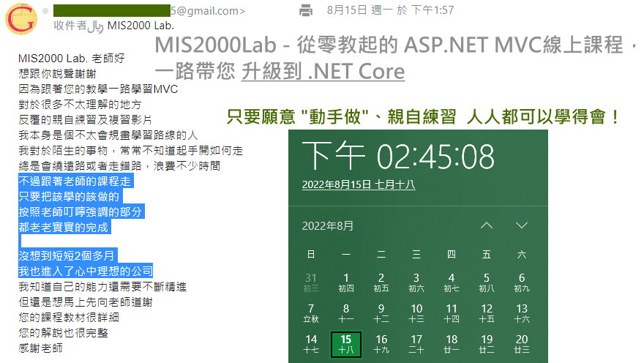Select August 18 in the calendar
Viewport: 644px width, 363px height.
(x=452, y=344)
